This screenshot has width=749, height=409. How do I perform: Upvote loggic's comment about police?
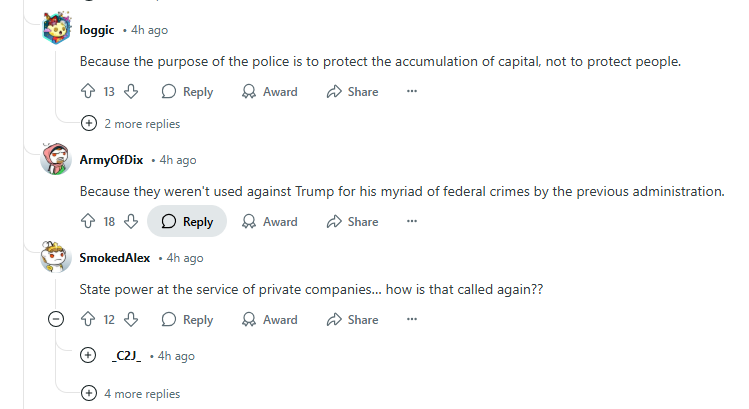coord(88,92)
